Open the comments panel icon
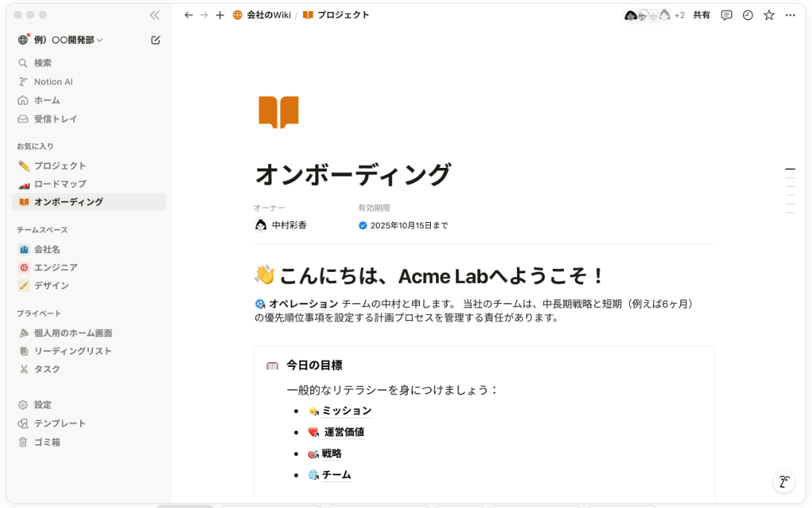 [727, 15]
